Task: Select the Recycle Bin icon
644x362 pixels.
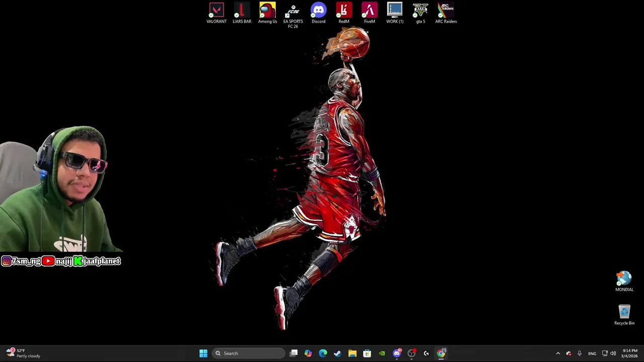Action: pos(624,315)
